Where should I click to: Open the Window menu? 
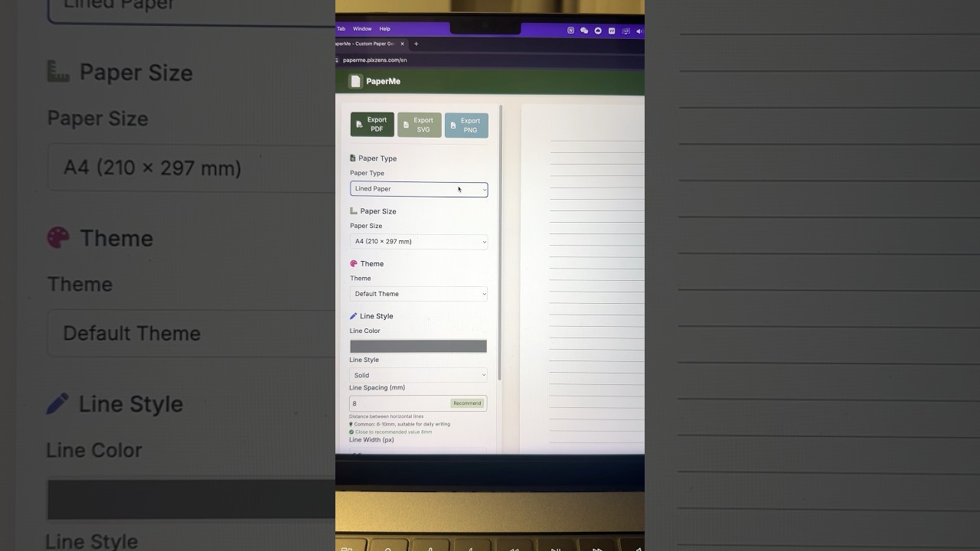point(362,29)
